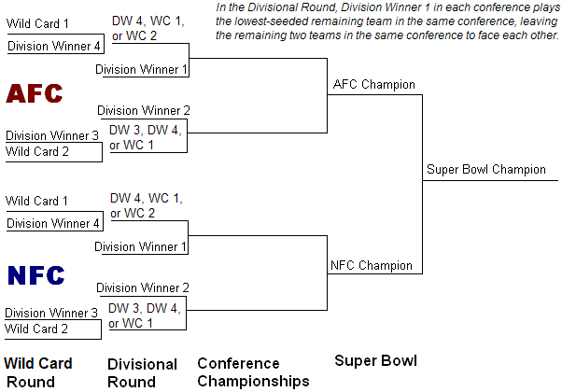Click the Wild Card Round heading

tap(38, 372)
